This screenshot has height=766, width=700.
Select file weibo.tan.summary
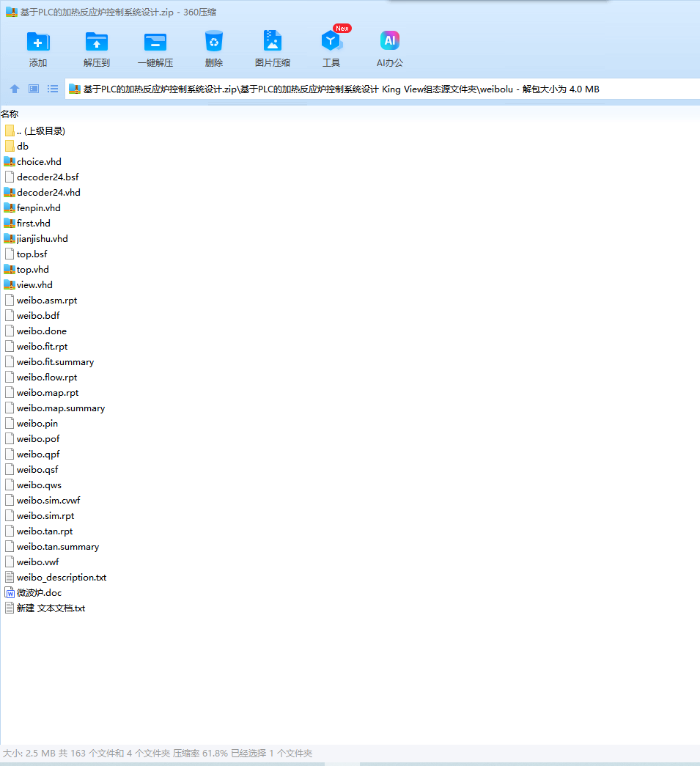tap(52, 546)
